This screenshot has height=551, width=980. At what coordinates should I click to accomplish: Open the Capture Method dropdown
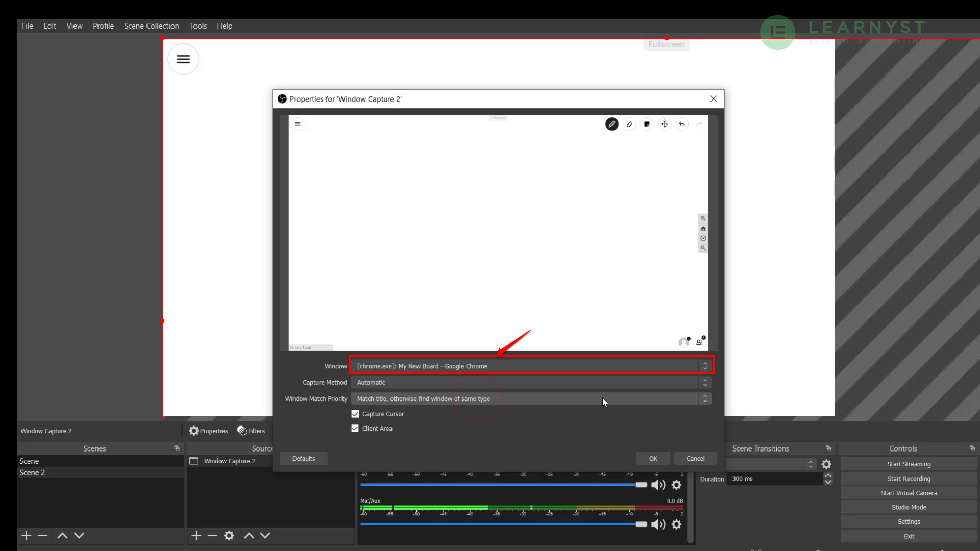pyautogui.click(x=531, y=382)
